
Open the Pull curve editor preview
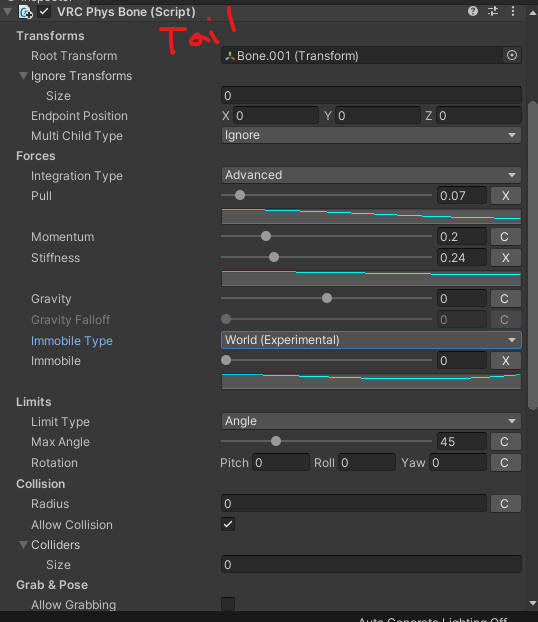point(371,216)
